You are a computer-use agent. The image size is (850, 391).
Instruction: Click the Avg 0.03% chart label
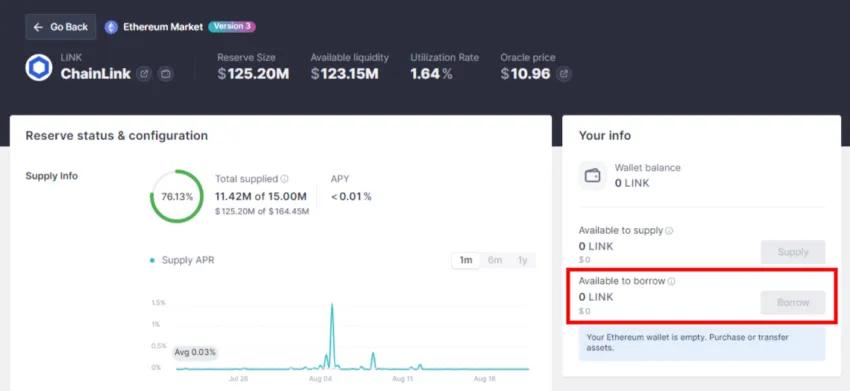(195, 352)
